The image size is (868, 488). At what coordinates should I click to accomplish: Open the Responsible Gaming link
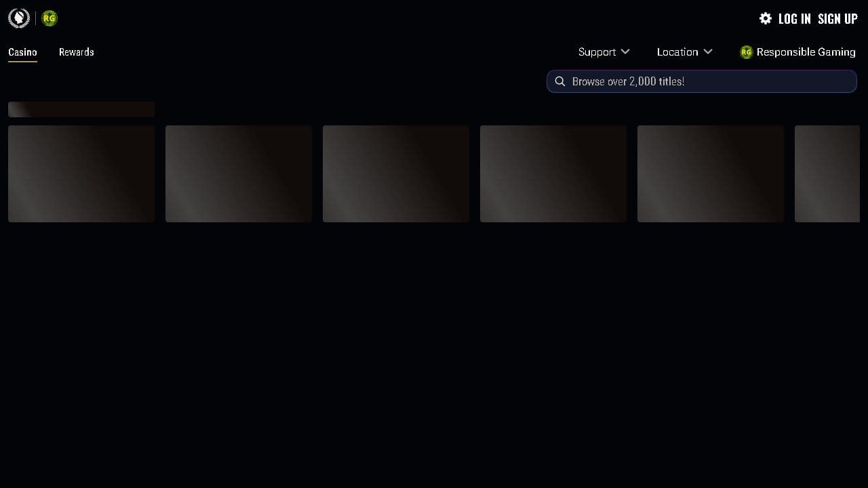click(x=798, y=52)
